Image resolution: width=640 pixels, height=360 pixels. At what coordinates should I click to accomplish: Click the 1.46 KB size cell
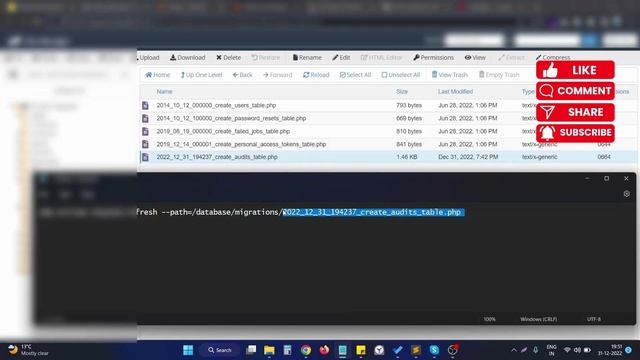tap(407, 157)
